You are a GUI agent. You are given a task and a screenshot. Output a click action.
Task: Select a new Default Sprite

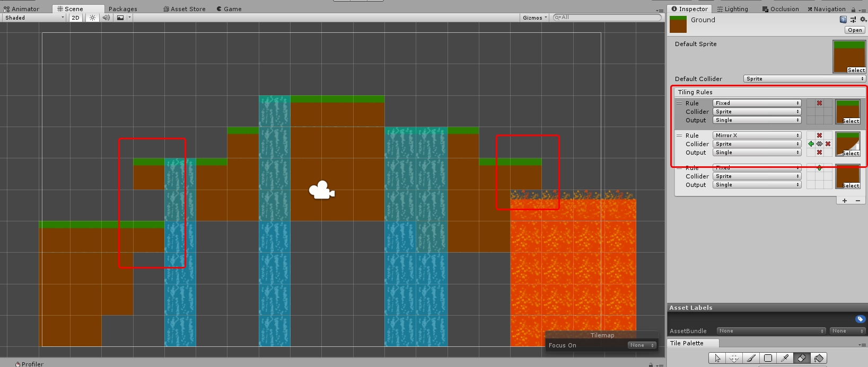(856, 70)
